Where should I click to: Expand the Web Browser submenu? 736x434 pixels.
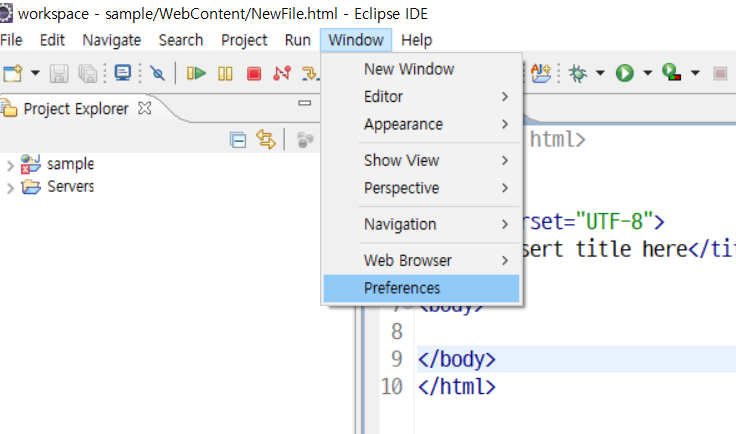pyautogui.click(x=422, y=260)
